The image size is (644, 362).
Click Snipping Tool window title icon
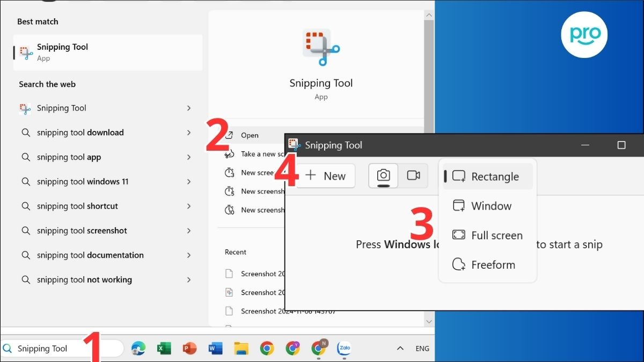[294, 145]
